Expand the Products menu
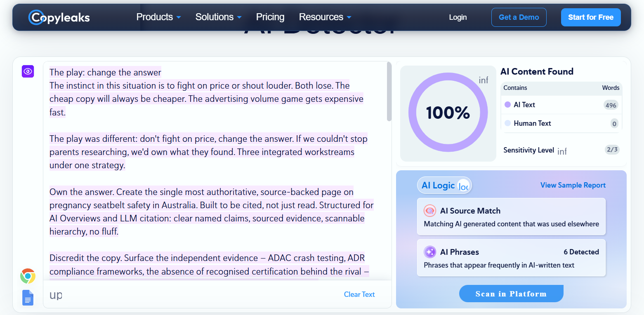The height and width of the screenshot is (315, 644). tap(158, 17)
